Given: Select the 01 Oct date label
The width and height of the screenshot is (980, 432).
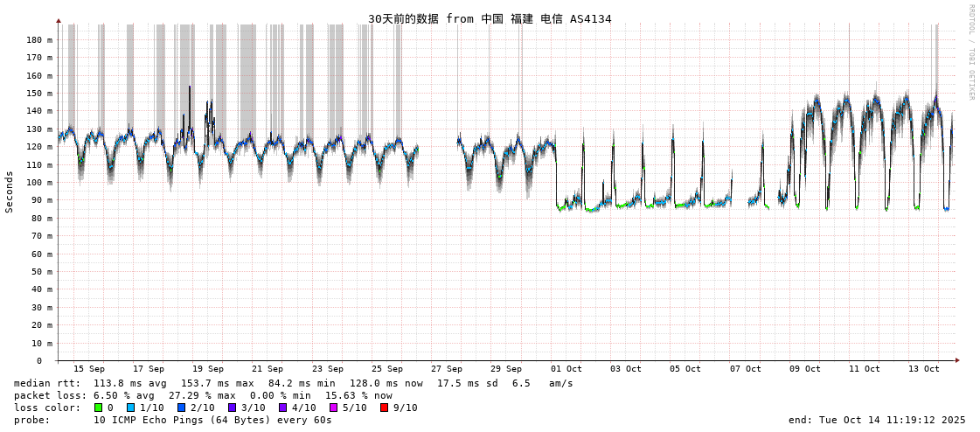Looking at the screenshot, I should [x=566, y=369].
